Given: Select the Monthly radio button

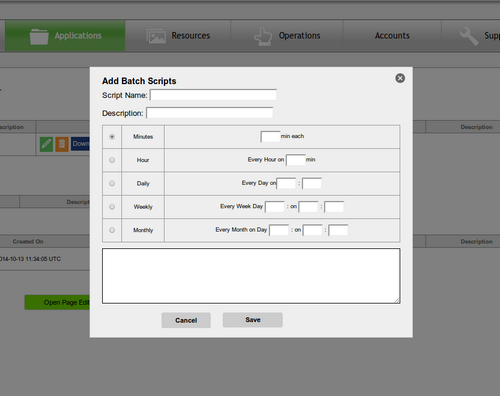Looking at the screenshot, I should click(x=112, y=230).
